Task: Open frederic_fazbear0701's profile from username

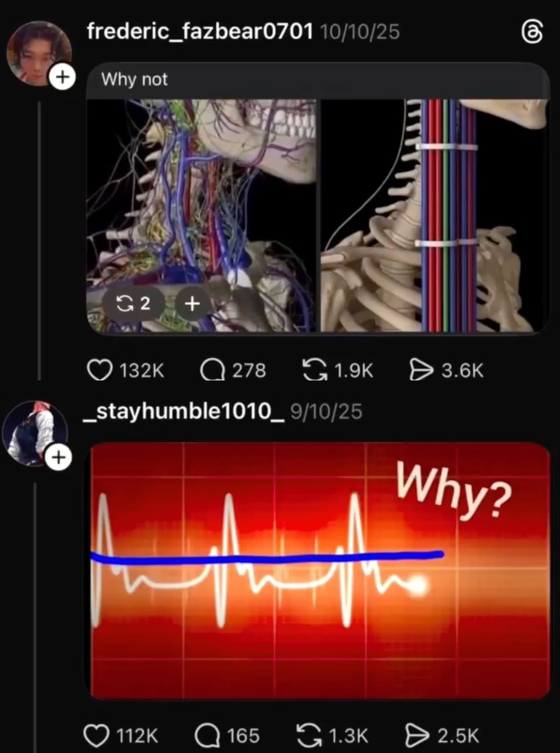Action: tap(200, 32)
